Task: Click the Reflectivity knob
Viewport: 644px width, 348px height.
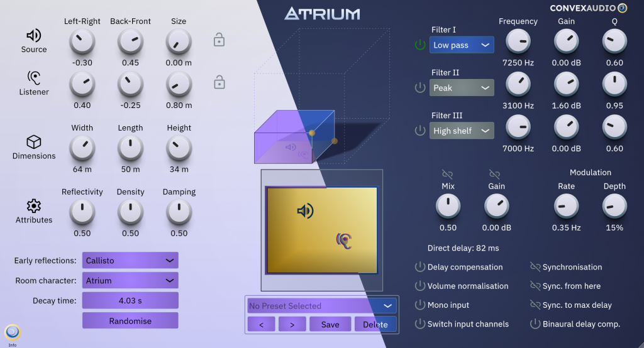Action: pos(82,212)
